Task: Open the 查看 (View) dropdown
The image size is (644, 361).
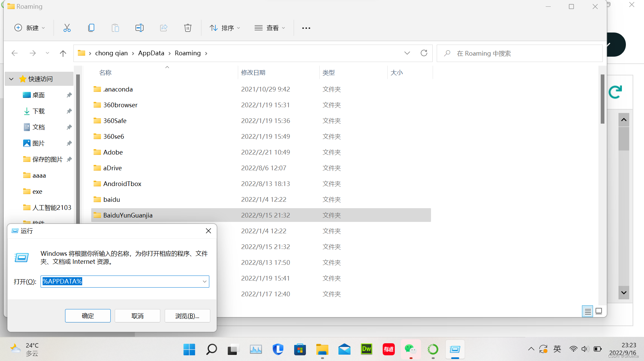Action: 270,28
